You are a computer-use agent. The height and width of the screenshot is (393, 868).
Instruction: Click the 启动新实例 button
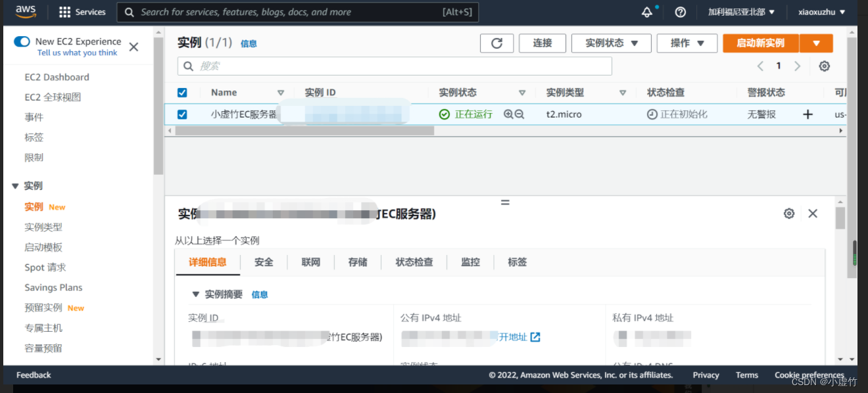click(761, 43)
